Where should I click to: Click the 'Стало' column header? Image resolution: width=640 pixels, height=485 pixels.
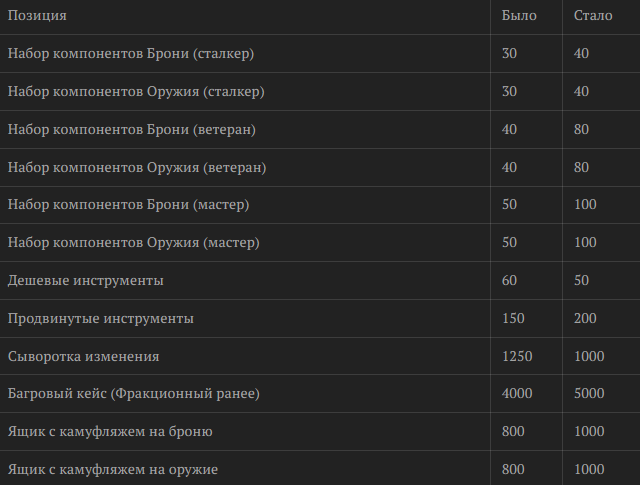click(592, 16)
